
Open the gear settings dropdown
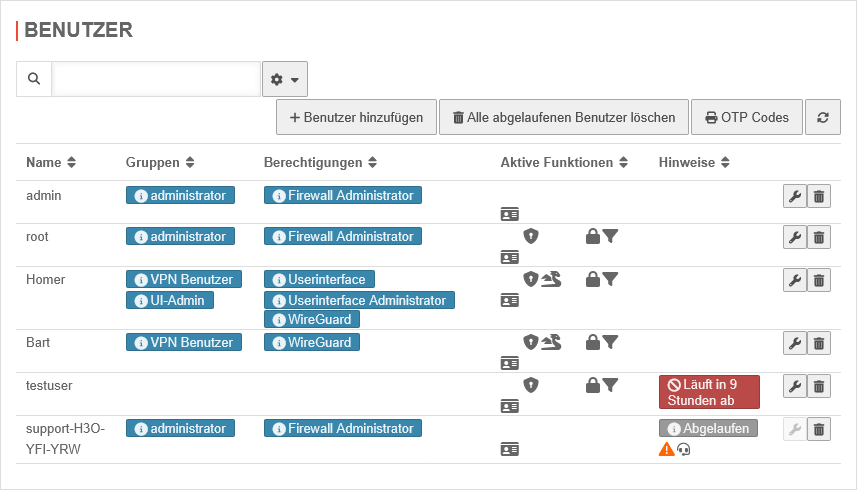(285, 79)
